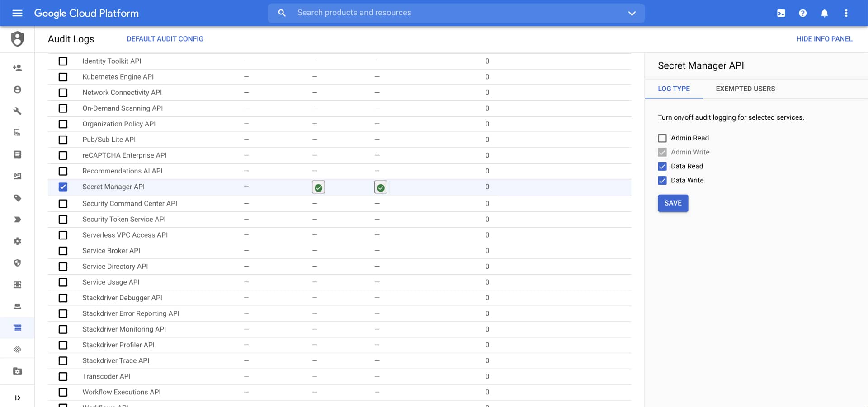The height and width of the screenshot is (407, 868).
Task: Save the audit log configuration
Action: point(673,203)
